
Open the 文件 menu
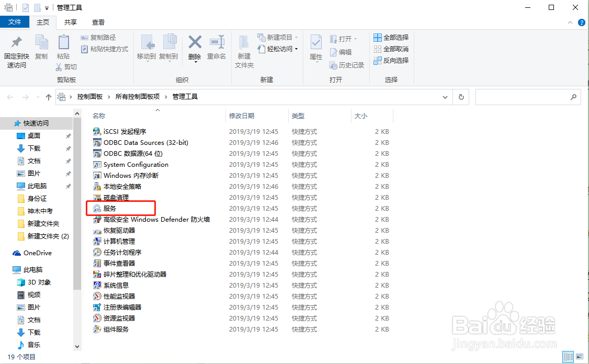coord(15,22)
